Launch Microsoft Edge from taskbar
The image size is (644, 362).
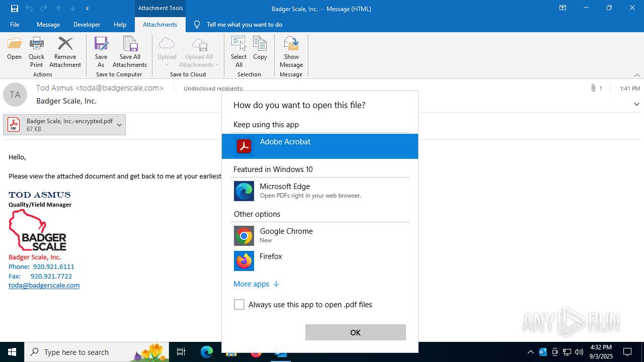(207, 352)
